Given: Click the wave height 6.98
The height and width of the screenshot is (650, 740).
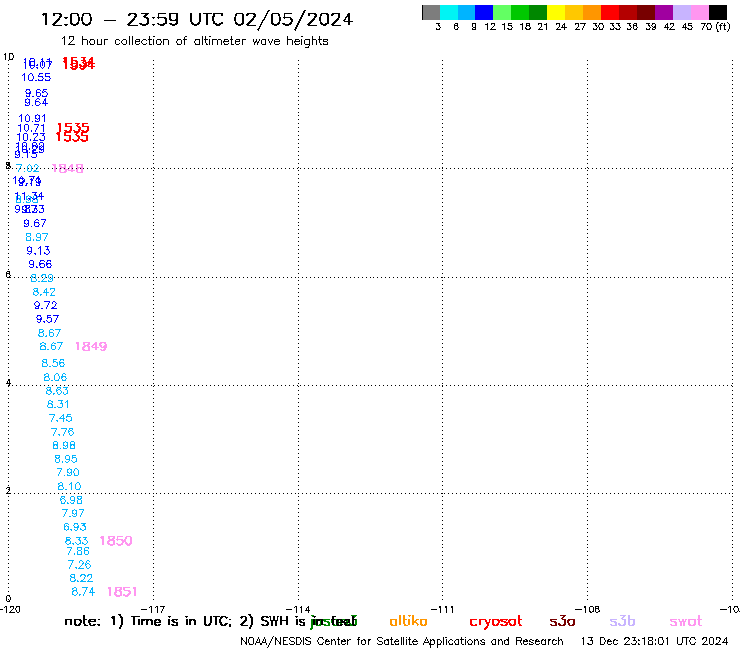Looking at the screenshot, I should [71, 500].
